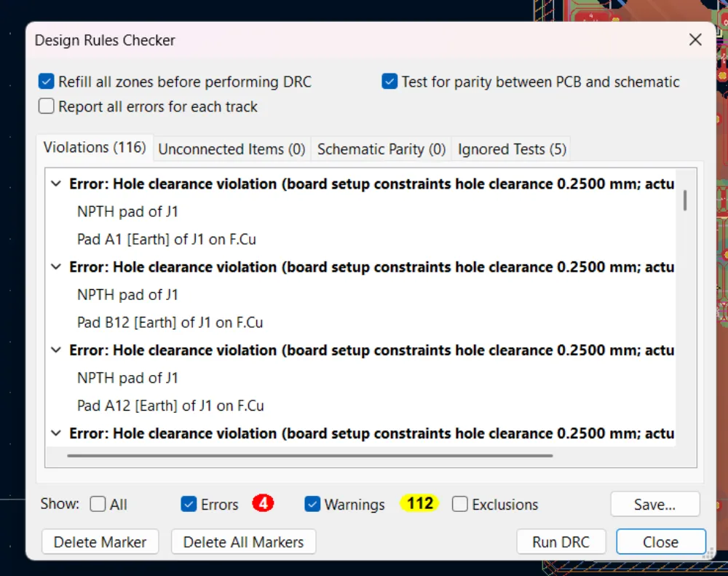Enable Report all errors for each track
The height and width of the screenshot is (576, 728).
47,106
